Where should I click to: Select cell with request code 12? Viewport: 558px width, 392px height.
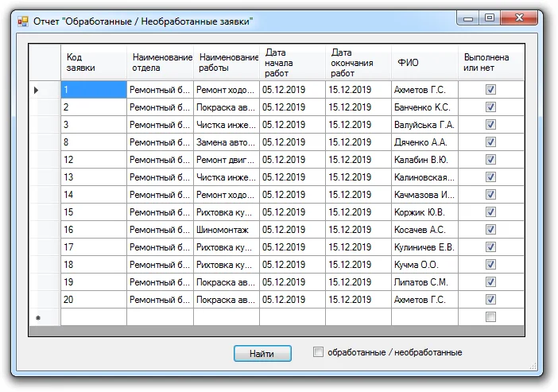pos(94,160)
